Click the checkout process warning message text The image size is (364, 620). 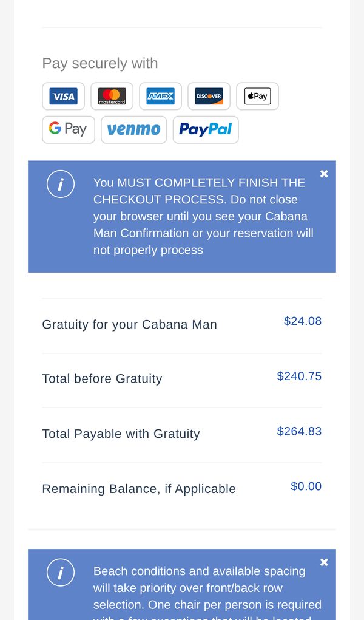pos(204,216)
